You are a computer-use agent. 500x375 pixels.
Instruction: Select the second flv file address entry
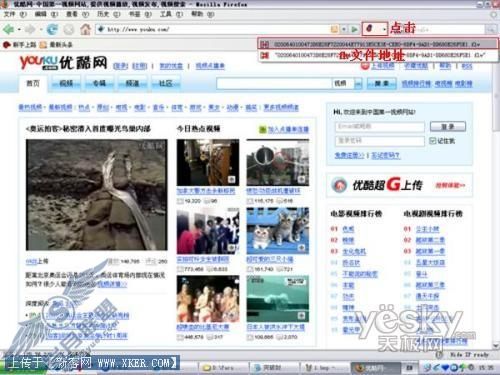[x=378, y=55]
